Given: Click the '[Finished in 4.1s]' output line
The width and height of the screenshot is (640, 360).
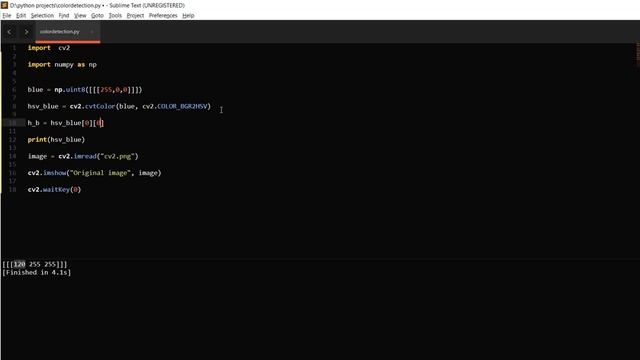Looking at the screenshot, I should [x=36, y=273].
